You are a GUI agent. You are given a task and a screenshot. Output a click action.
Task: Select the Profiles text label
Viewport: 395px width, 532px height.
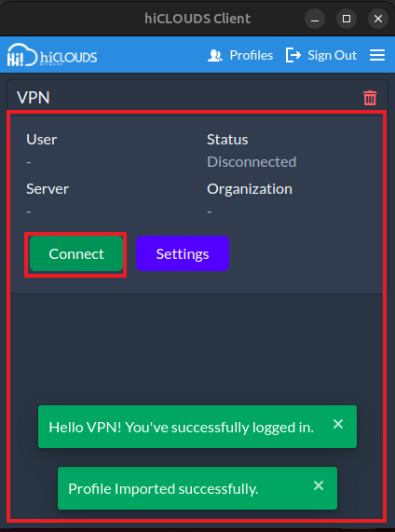252,55
